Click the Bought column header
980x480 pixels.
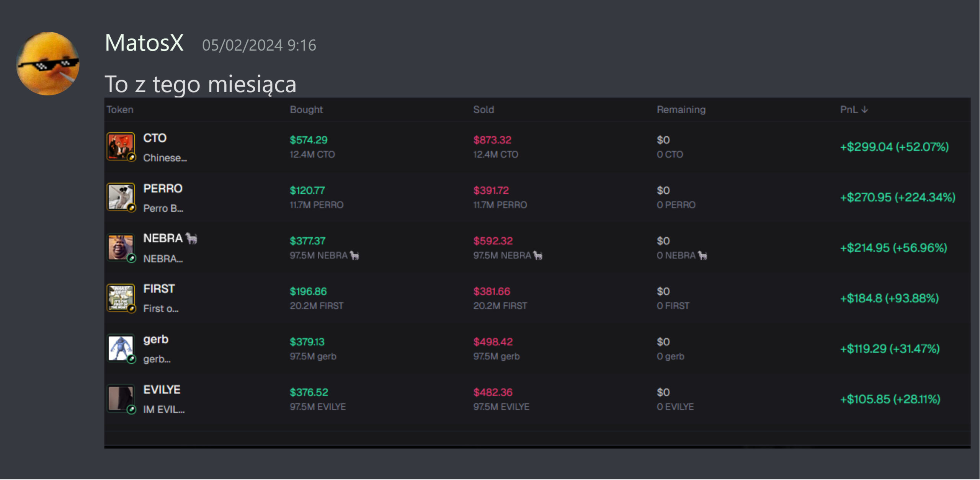(x=306, y=109)
